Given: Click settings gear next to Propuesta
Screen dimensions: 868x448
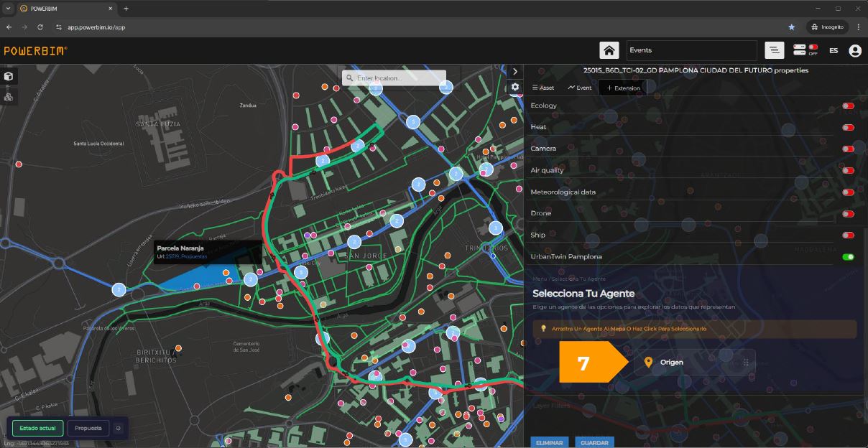Looking at the screenshot, I should (119, 428).
